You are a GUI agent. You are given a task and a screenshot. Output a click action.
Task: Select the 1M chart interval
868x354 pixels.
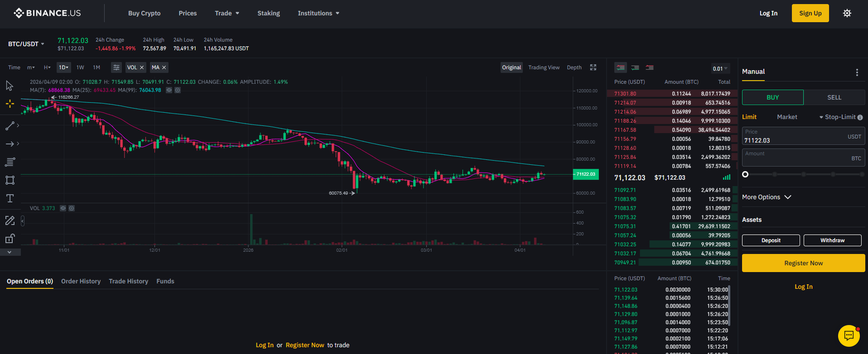pyautogui.click(x=97, y=67)
